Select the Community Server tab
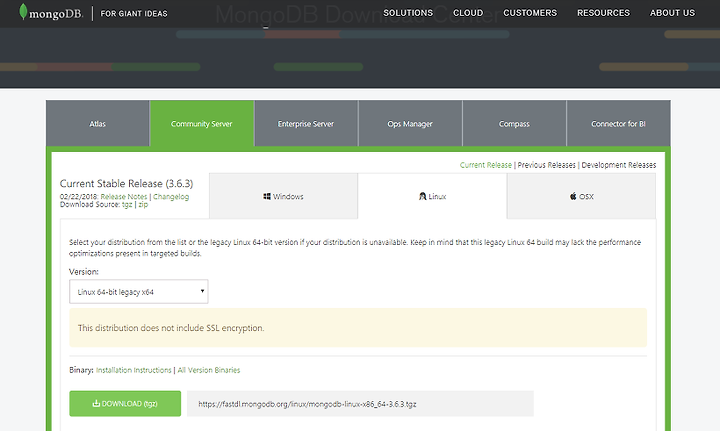 coord(202,123)
